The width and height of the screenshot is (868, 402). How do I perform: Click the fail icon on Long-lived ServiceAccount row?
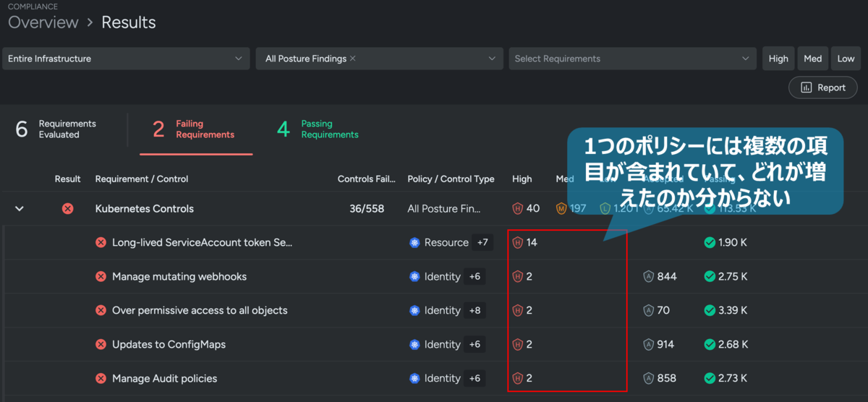pos(101,243)
